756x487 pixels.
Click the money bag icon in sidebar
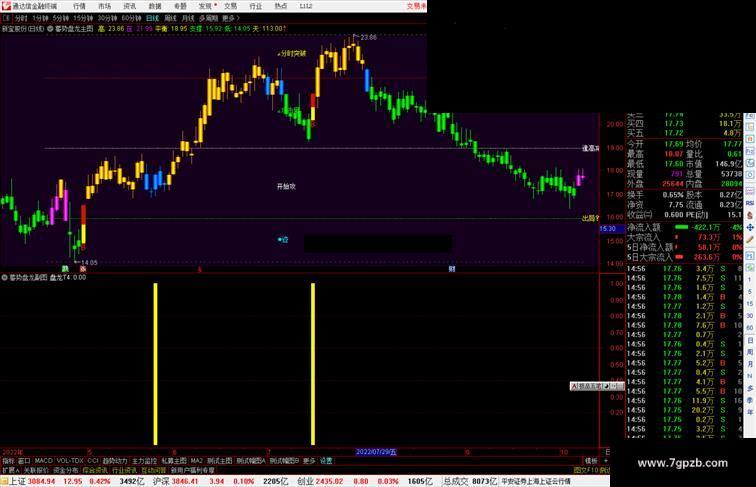click(750, 215)
